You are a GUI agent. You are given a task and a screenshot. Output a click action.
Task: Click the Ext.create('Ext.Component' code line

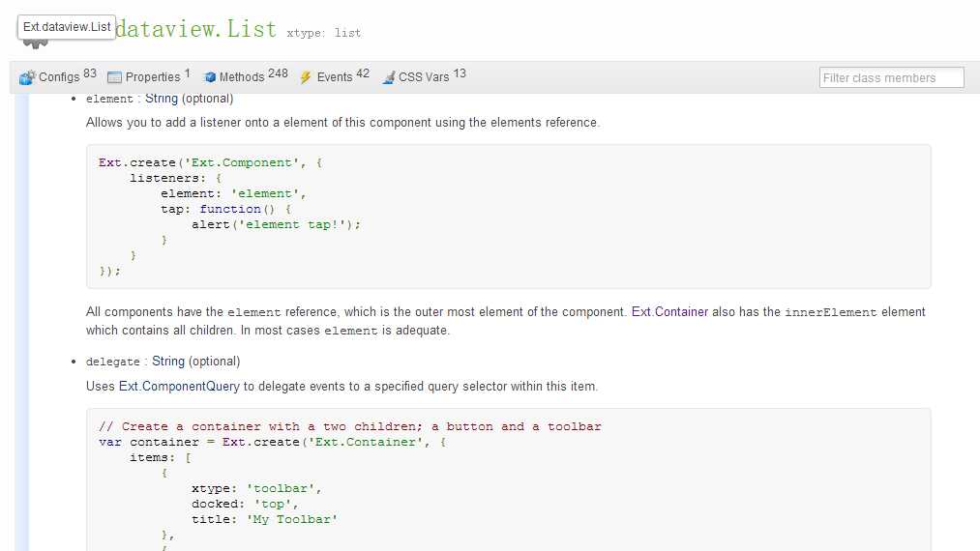tap(210, 162)
